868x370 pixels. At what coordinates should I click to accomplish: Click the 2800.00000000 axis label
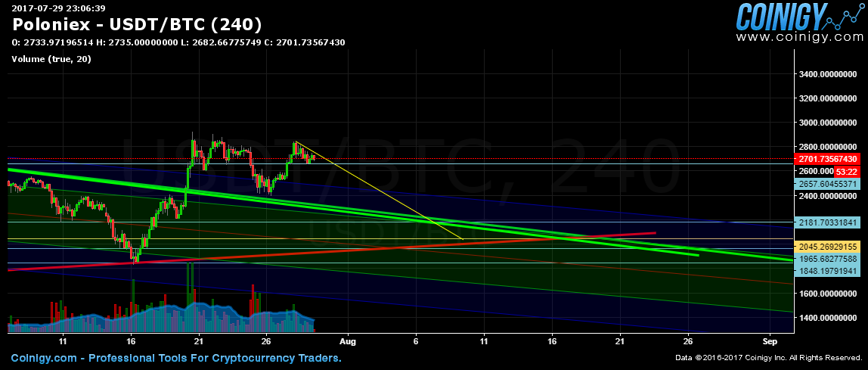click(828, 147)
